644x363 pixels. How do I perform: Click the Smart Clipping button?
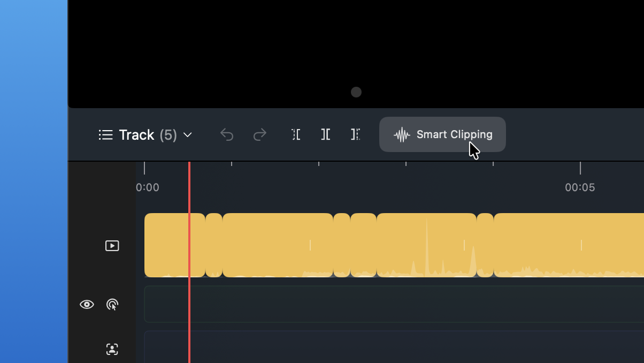(442, 134)
